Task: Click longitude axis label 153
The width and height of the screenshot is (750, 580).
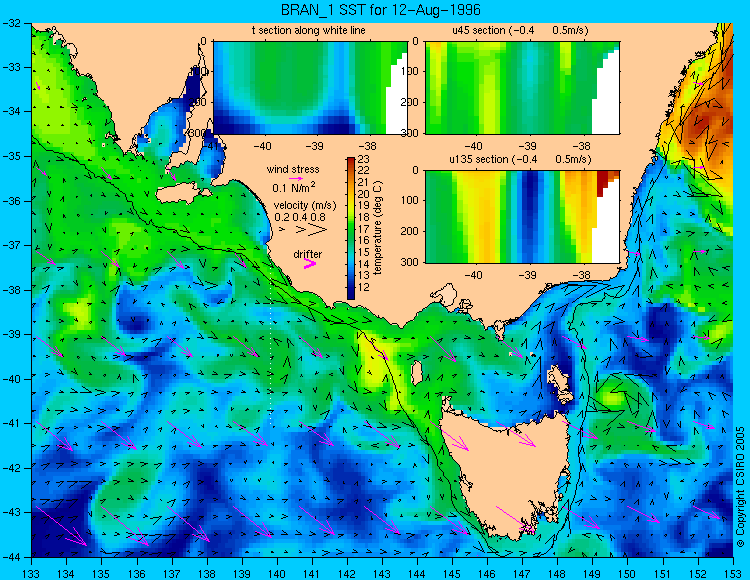Action: (x=733, y=573)
